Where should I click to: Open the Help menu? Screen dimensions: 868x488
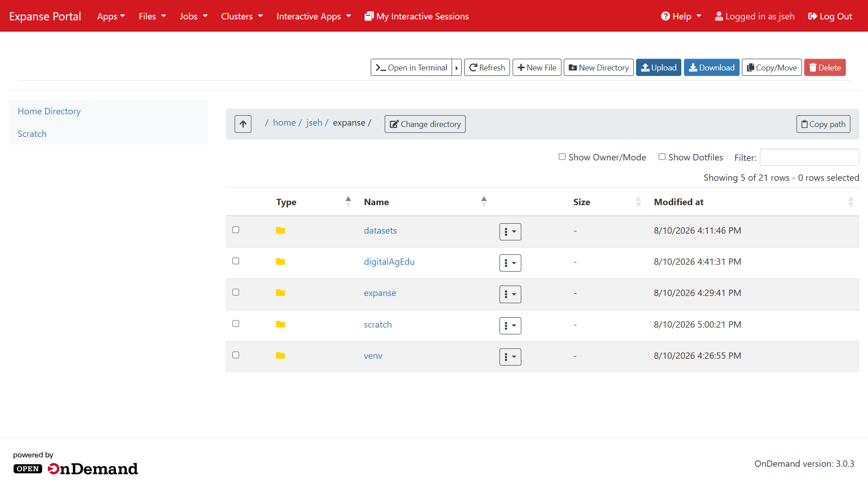click(x=681, y=16)
